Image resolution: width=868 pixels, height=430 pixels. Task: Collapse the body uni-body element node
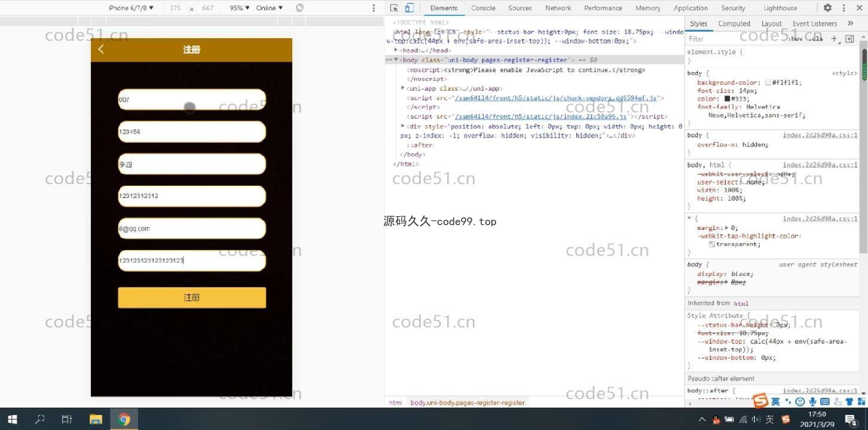396,60
